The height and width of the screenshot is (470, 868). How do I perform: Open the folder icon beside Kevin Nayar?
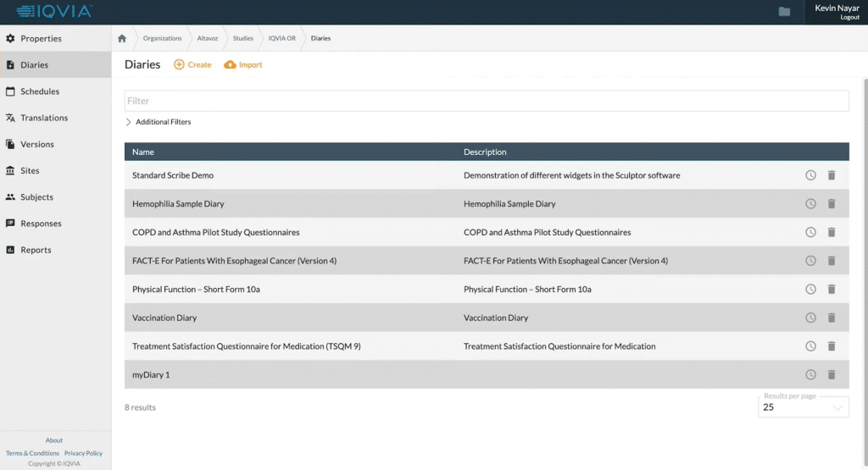(x=784, y=12)
